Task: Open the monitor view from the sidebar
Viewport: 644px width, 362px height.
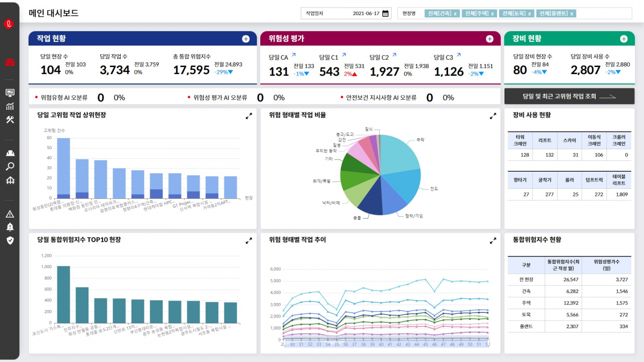Action: coord(9,92)
